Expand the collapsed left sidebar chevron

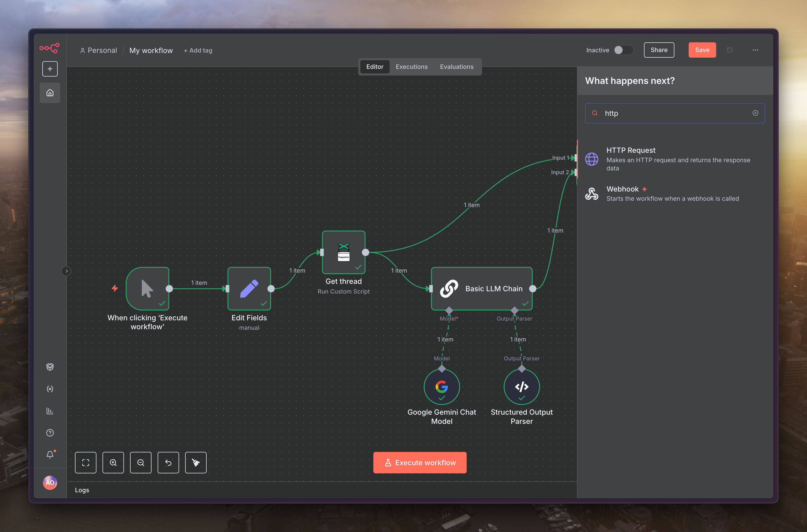point(67,271)
